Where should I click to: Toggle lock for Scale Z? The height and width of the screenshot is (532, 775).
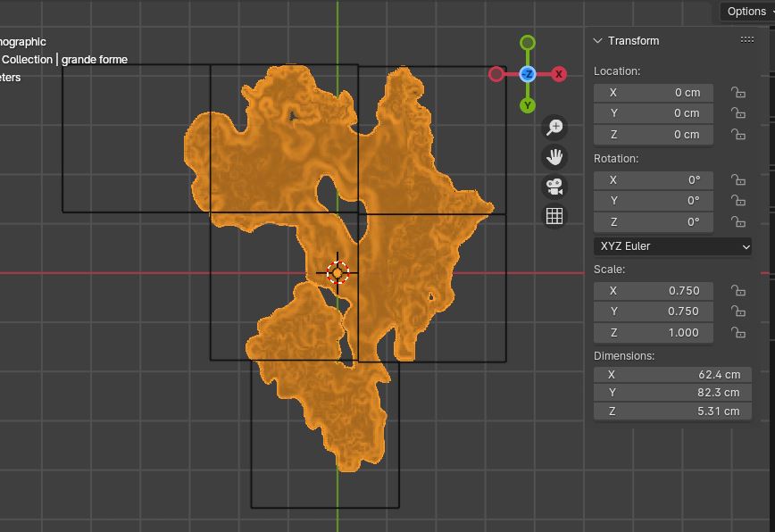[738, 333]
